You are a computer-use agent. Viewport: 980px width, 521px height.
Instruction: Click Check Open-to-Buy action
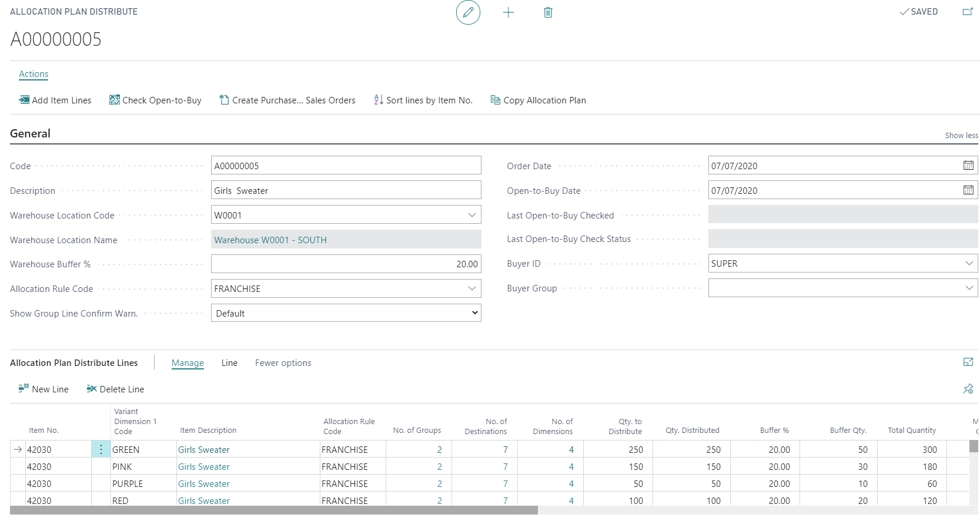(155, 100)
